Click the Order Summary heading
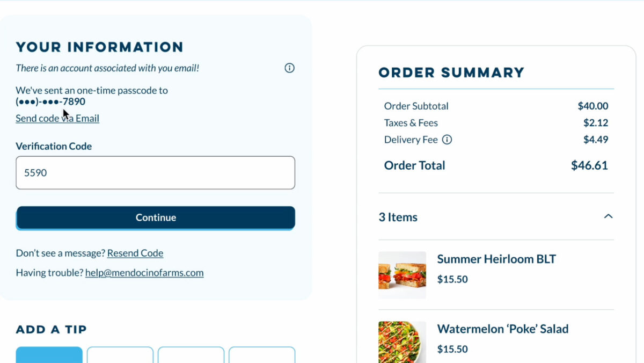644x363 pixels. [x=451, y=72]
